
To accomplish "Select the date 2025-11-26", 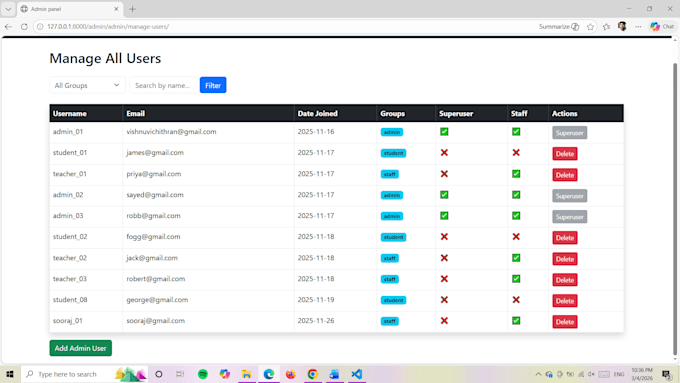I will (x=316, y=321).
